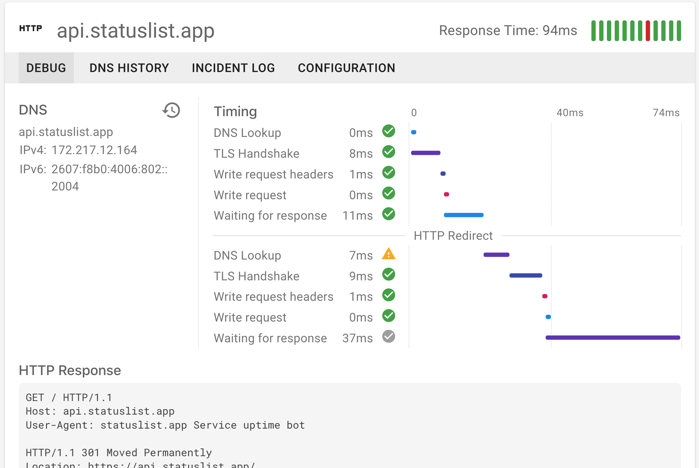Click the 37ms value for Waiting for response
This screenshot has width=699, height=468.
coord(358,338)
